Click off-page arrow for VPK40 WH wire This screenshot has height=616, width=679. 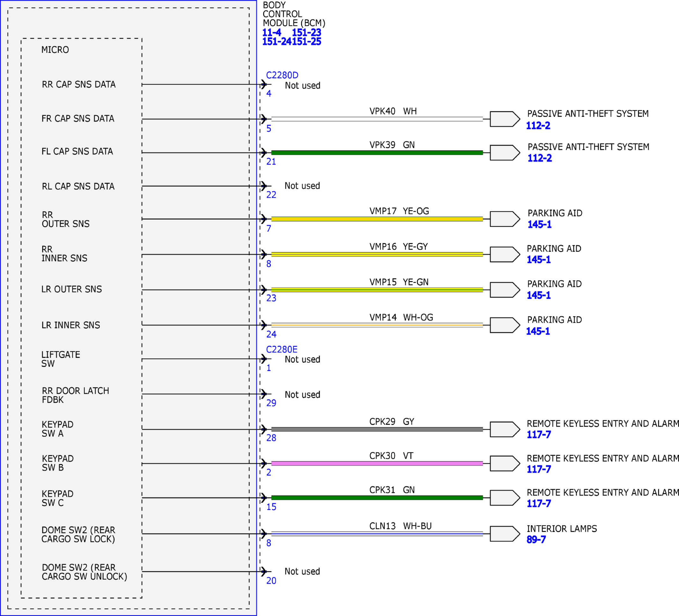(505, 119)
